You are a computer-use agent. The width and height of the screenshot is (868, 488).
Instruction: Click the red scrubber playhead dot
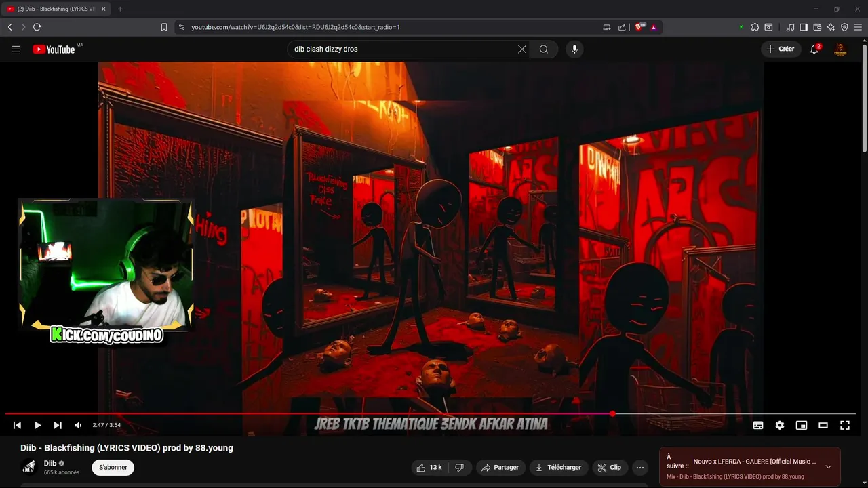[x=612, y=413]
